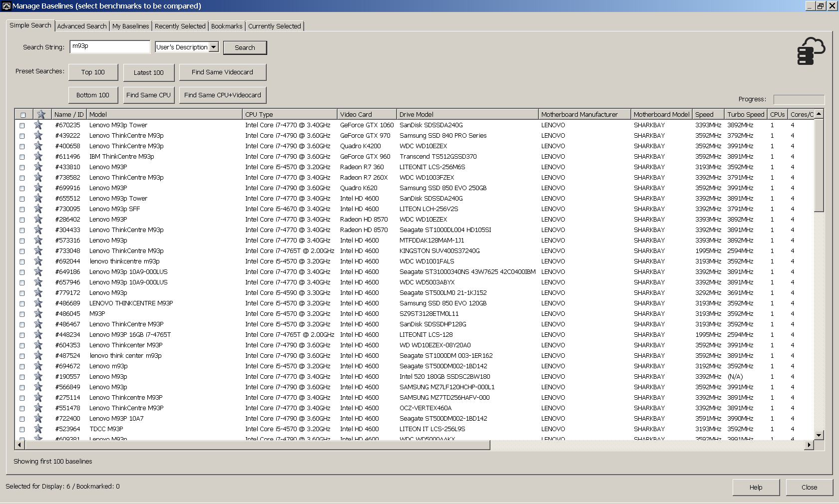Check the box for baseline #400658
839x504 pixels.
[22, 147]
